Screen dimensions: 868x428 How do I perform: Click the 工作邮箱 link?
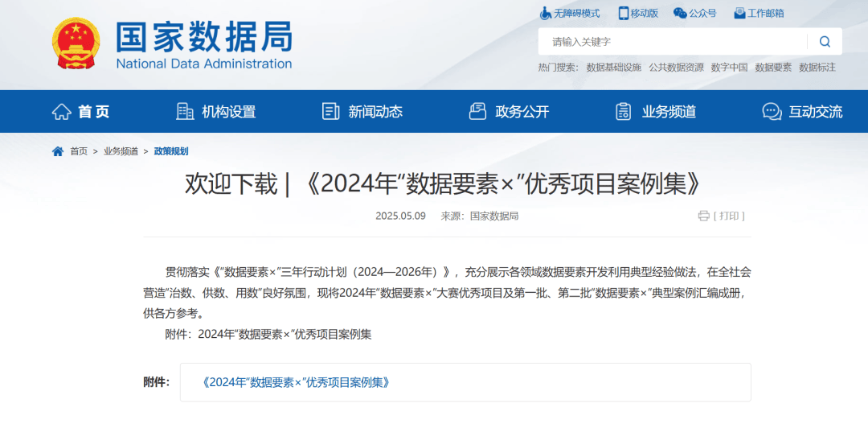click(x=766, y=14)
